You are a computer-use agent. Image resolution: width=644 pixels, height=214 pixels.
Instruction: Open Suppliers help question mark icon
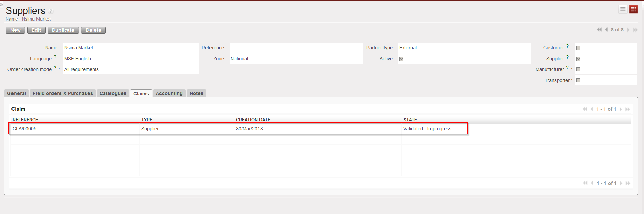51,11
